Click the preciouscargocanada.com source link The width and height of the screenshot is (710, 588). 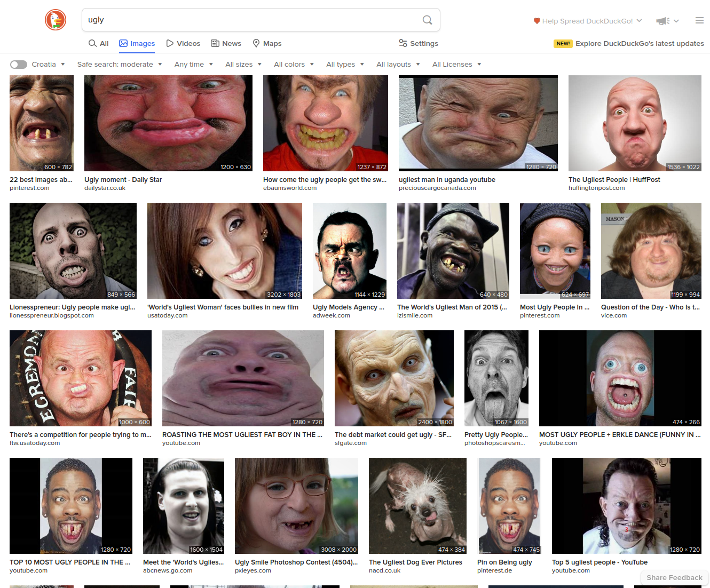[437, 188]
